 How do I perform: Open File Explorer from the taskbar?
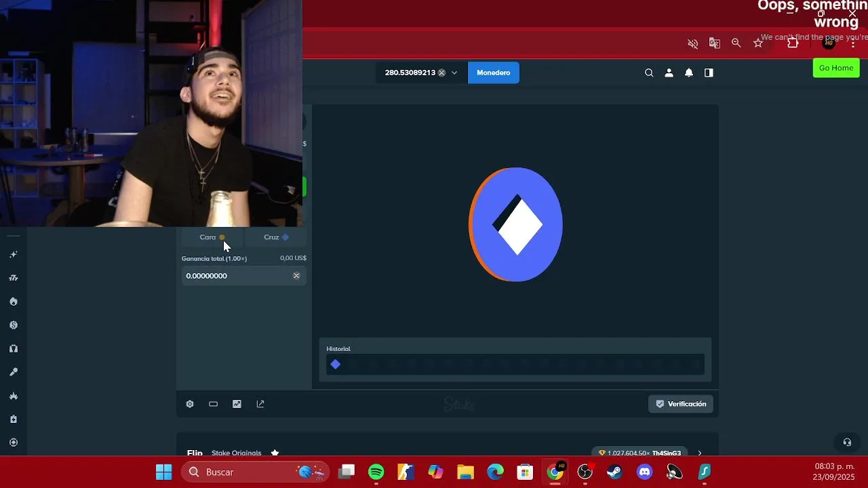coord(465,472)
